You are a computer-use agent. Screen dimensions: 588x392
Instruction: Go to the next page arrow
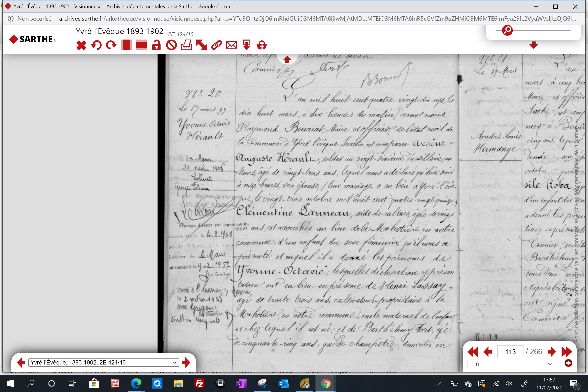pos(551,352)
